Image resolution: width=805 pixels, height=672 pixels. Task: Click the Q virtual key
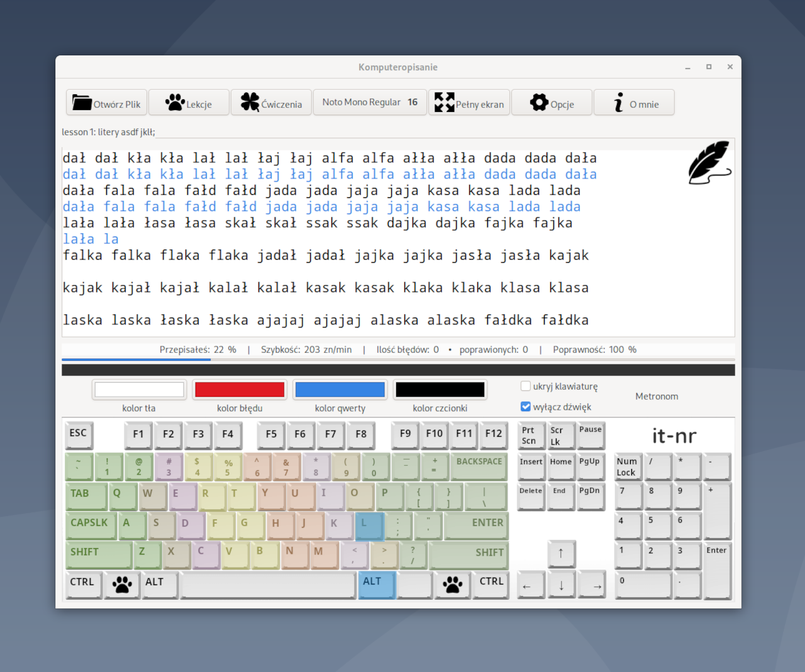tap(123, 497)
